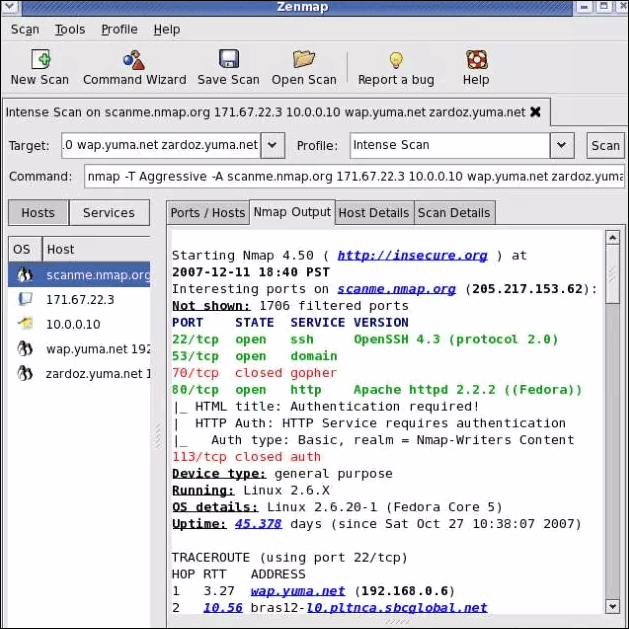Image resolution: width=629 pixels, height=629 pixels.
Task: Switch to the Host Details tab
Action: click(x=374, y=213)
